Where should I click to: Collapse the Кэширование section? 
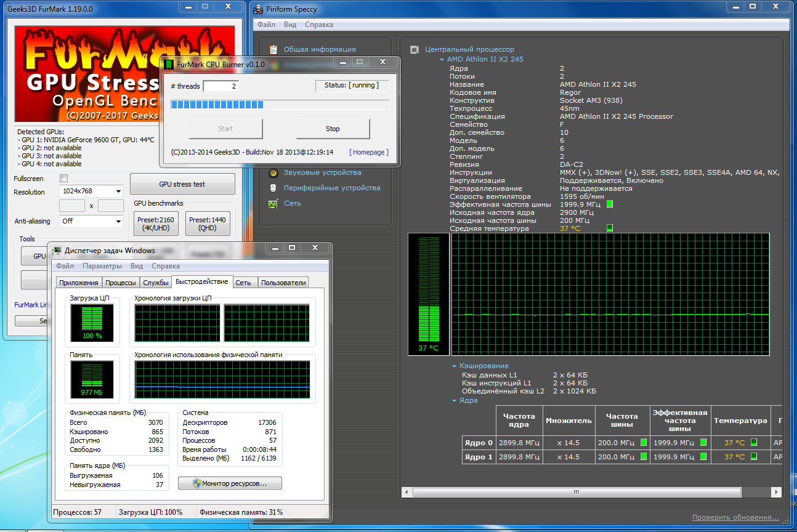455,366
